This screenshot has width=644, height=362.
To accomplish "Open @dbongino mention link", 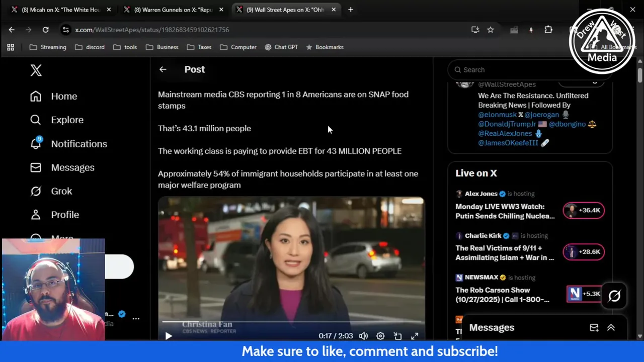I will coord(567,124).
